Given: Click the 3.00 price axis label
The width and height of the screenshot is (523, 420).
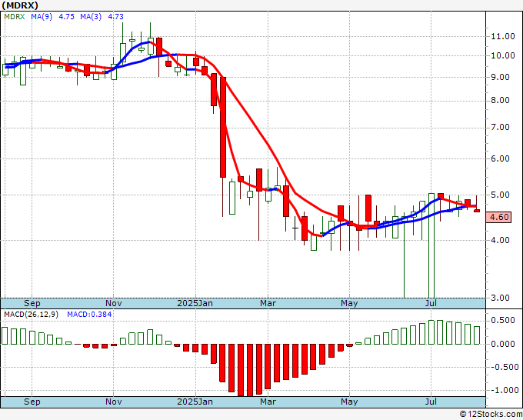Looking at the screenshot, I should (x=500, y=298).
